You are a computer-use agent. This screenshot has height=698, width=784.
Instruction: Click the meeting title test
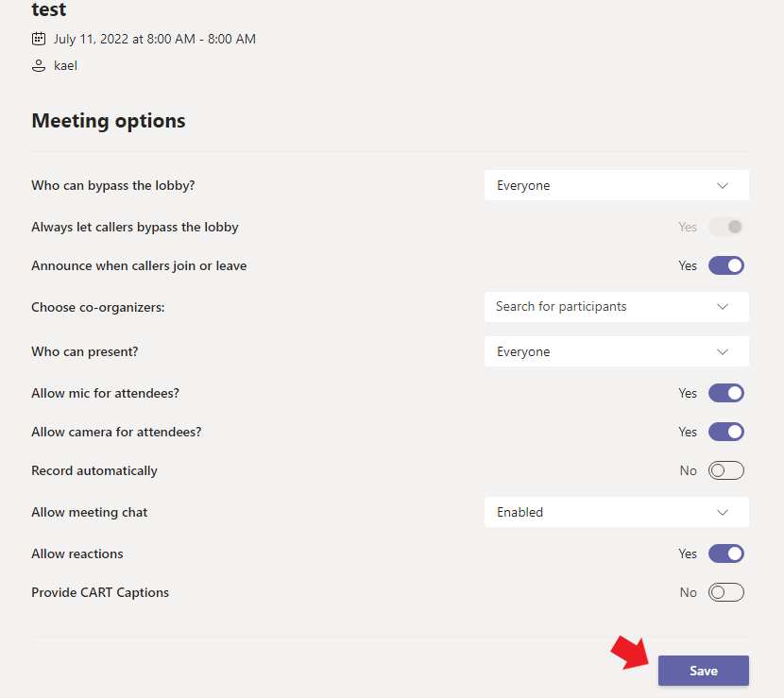[x=47, y=10]
